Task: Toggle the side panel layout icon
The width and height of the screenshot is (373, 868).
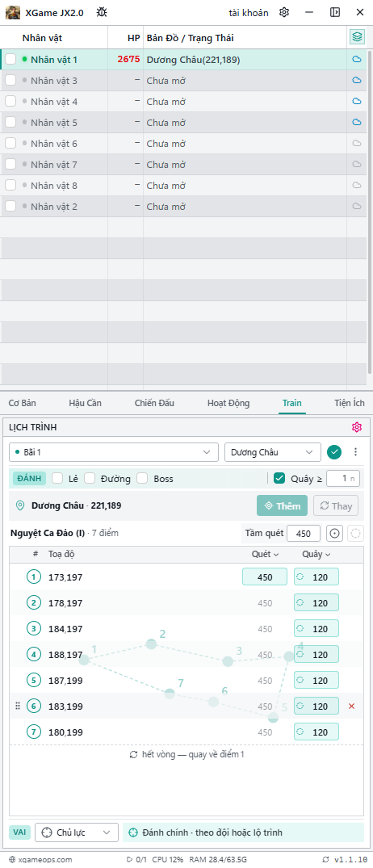Action: tap(335, 12)
